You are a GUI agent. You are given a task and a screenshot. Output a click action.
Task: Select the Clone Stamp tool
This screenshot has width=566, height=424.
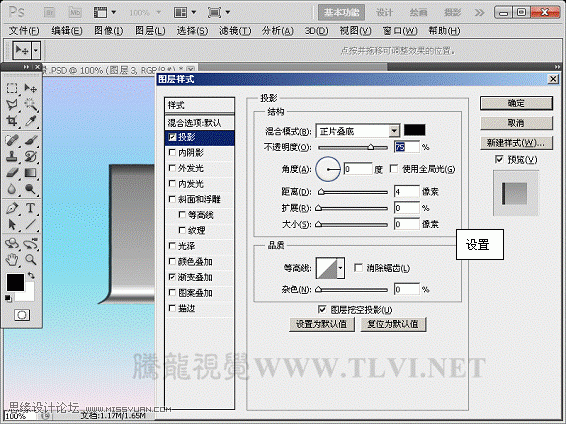pyautogui.click(x=12, y=156)
